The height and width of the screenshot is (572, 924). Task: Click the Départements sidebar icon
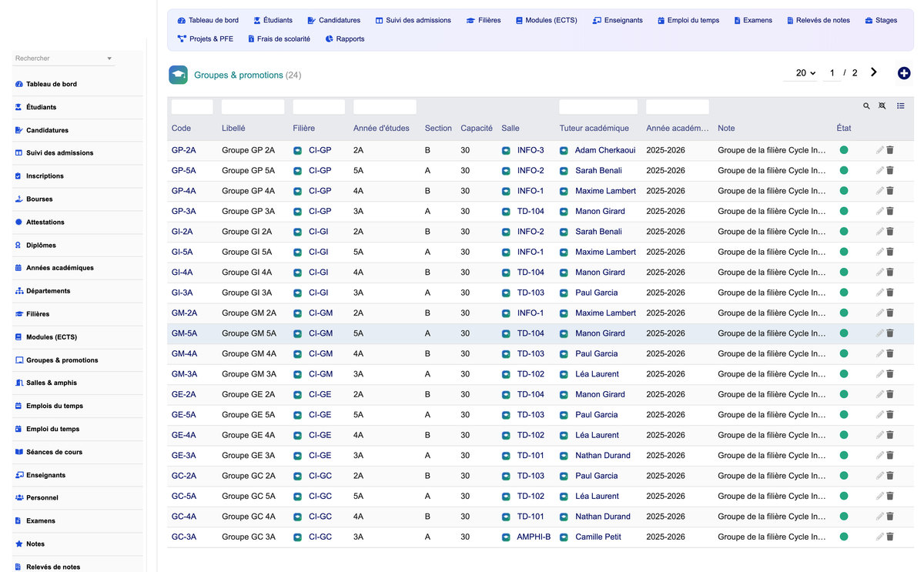tap(19, 291)
